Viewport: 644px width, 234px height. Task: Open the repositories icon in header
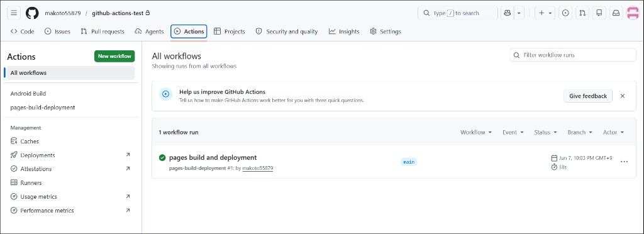coord(599,13)
